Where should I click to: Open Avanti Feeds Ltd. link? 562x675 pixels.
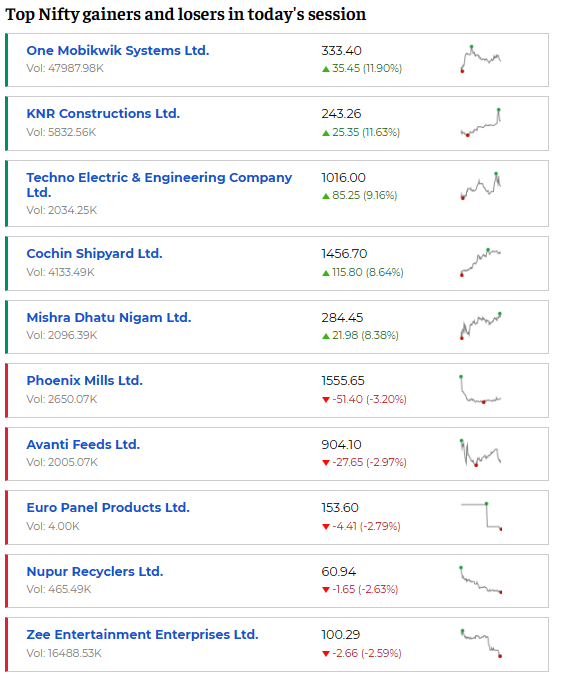pyautogui.click(x=83, y=444)
